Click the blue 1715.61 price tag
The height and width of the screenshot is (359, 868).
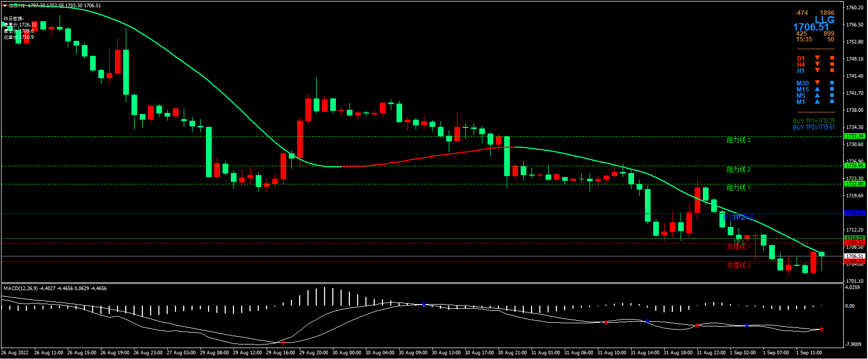point(855,213)
